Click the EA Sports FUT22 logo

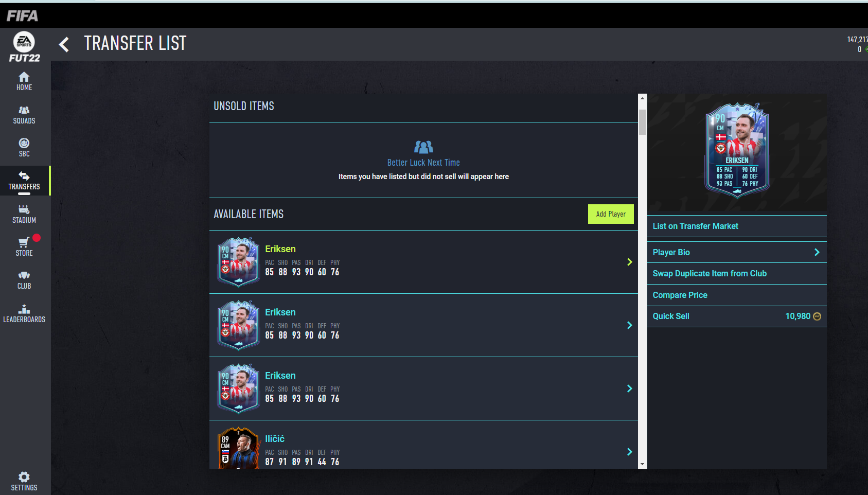pos(24,47)
